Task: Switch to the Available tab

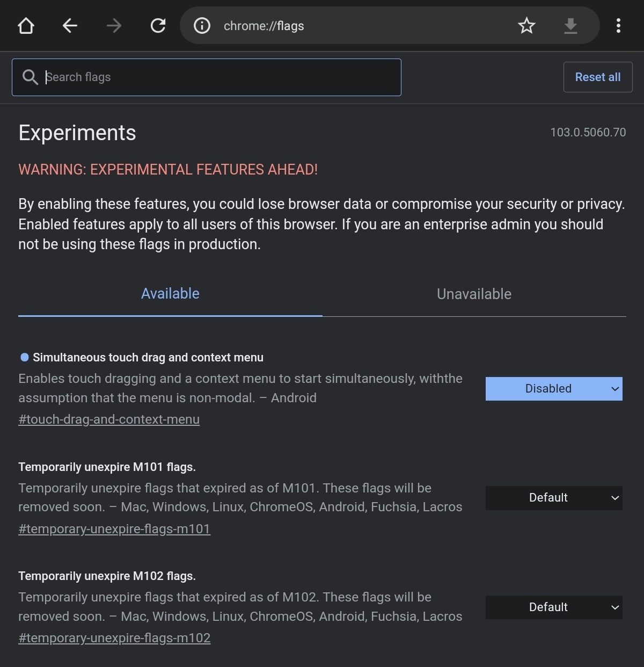Action: click(170, 294)
